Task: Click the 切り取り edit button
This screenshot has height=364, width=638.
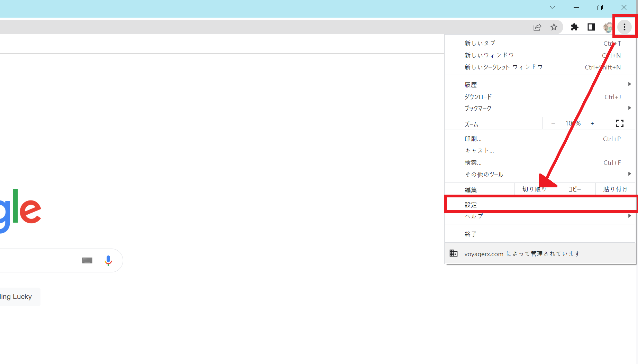Action: tap(535, 189)
